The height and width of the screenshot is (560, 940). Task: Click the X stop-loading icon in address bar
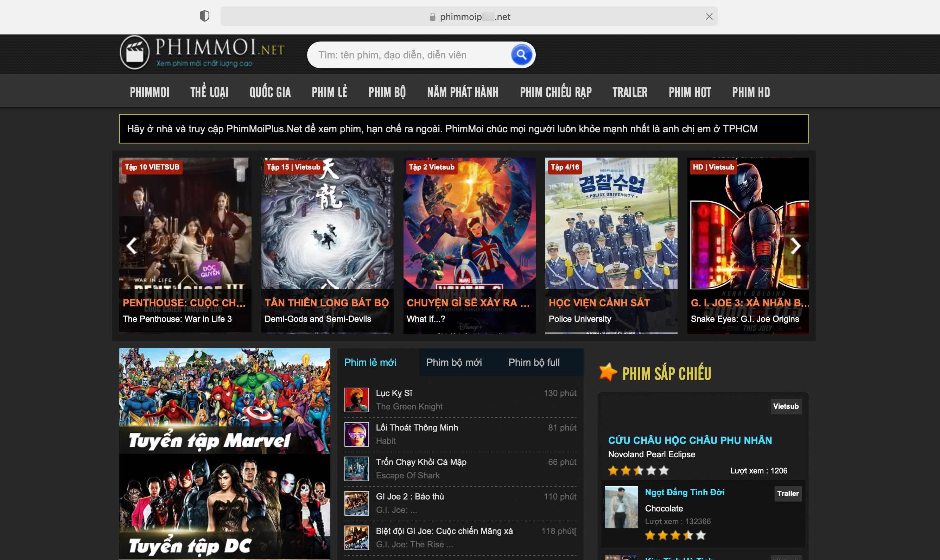click(x=709, y=17)
